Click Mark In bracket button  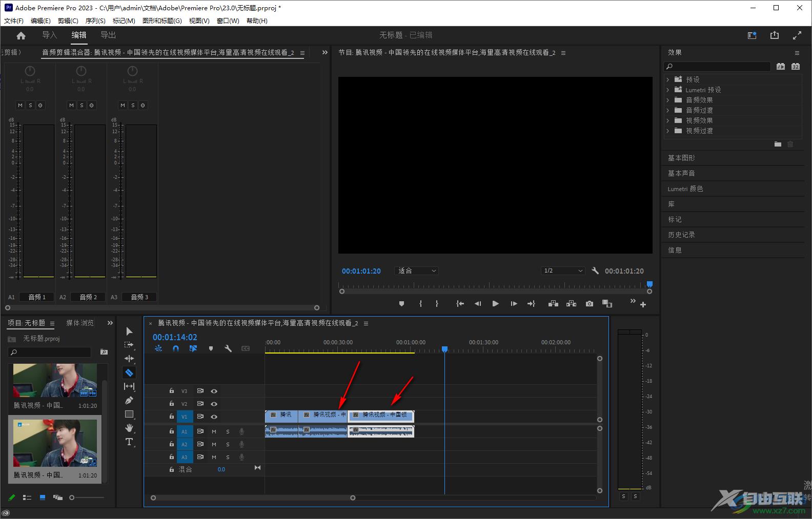coord(420,304)
